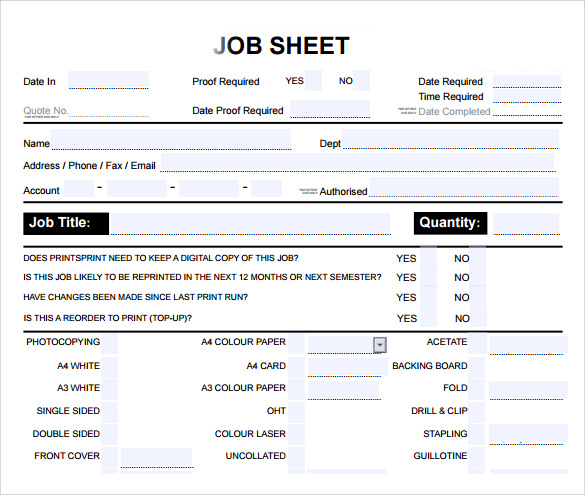Screen dimensions: 585x495
Task: Tick the A4 COLOUR PAPER checkbox
Action: (x=297, y=344)
